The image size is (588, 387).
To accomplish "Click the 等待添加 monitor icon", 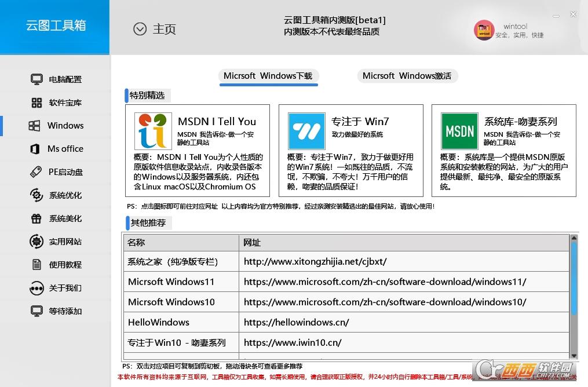I will pyautogui.click(x=36, y=311).
